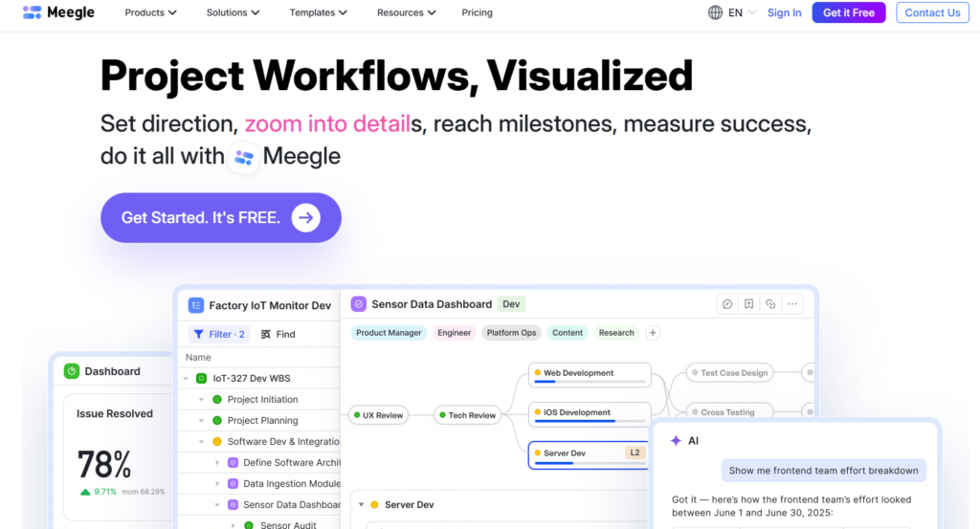This screenshot has height=529, width=980.
Task: Select the Server Dev workflow node
Action: tap(590, 454)
